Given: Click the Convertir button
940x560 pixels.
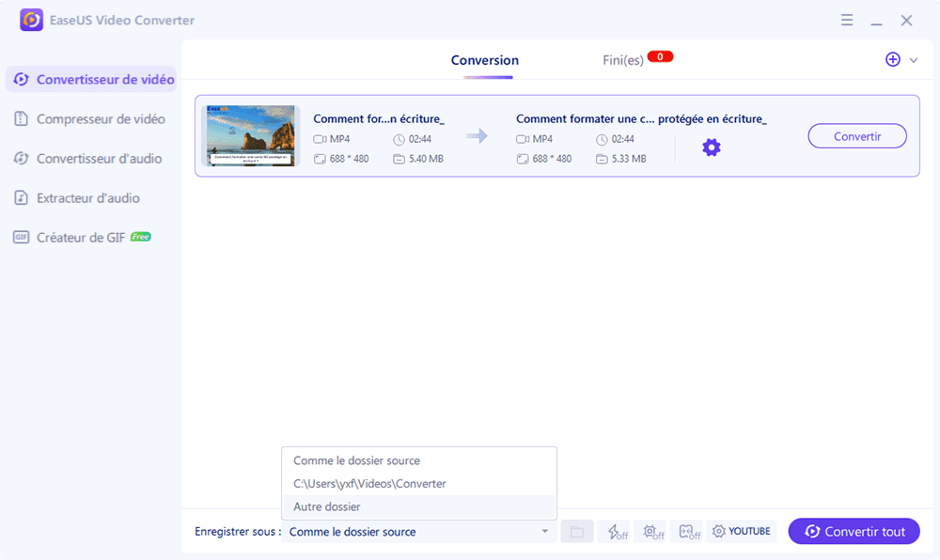Looking at the screenshot, I should pyautogui.click(x=856, y=135).
